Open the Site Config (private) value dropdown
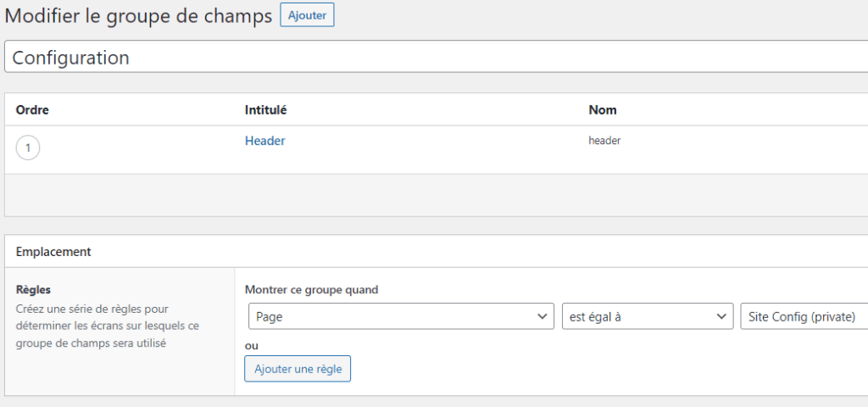868x407 pixels. click(801, 316)
